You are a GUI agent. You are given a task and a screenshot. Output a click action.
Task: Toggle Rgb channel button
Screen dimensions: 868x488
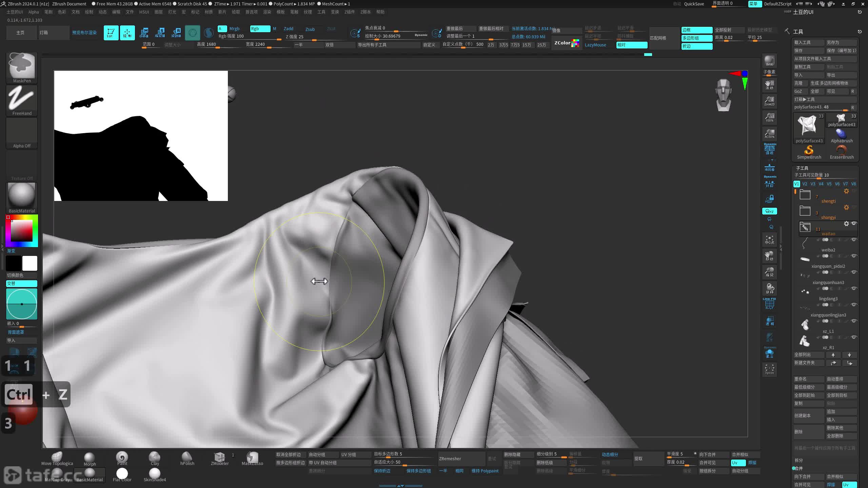coord(260,29)
